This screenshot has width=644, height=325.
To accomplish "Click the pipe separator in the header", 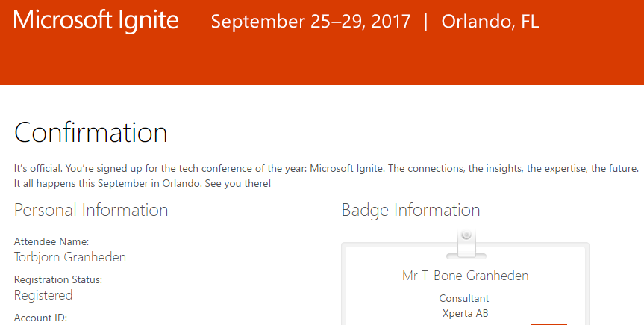I will pos(426,22).
